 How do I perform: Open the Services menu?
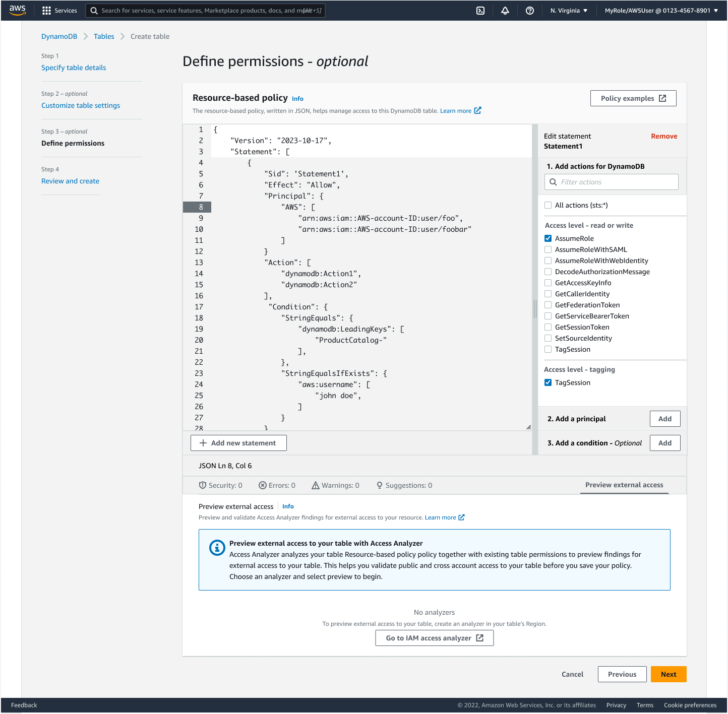[x=59, y=10]
